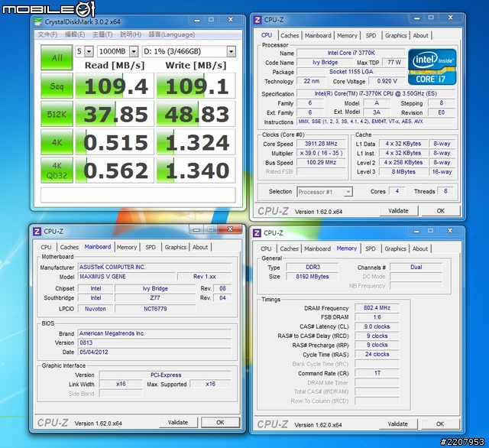The width and height of the screenshot is (489, 448).
Task: Click Validate in the Mainboard CPU-Z window
Action: point(178,423)
